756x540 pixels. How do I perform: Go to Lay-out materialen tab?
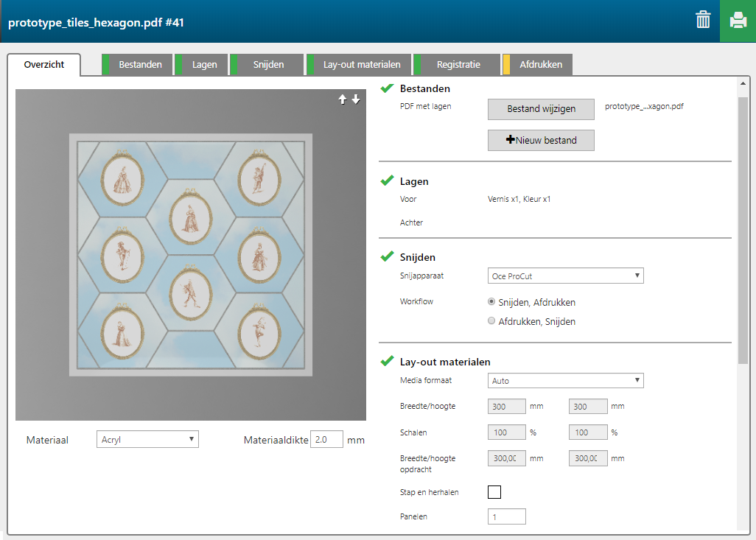pyautogui.click(x=359, y=65)
